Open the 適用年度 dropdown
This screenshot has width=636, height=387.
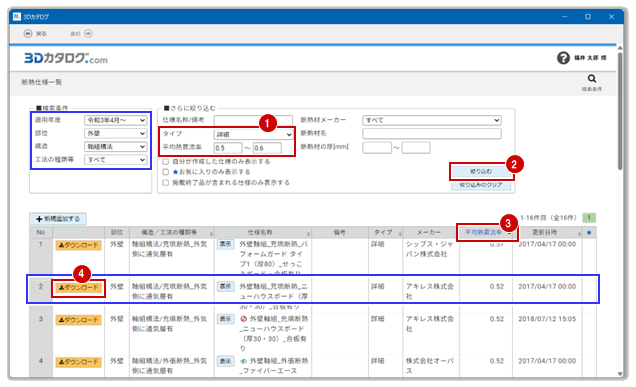click(116, 120)
